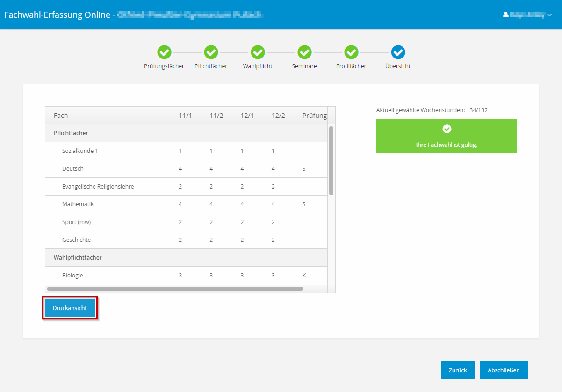
Task: Open the Druckansicht print view
Action: click(x=70, y=308)
